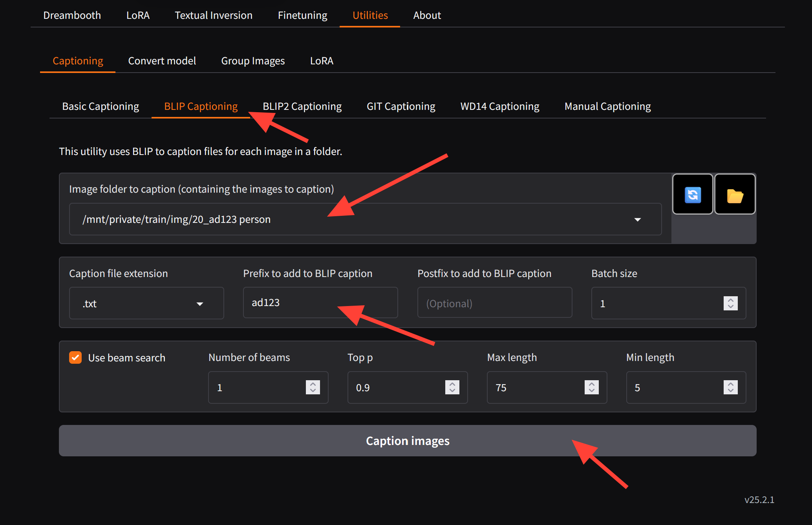Disable the Use beam search checkbox
Viewport: 812px width, 525px height.
(x=75, y=357)
